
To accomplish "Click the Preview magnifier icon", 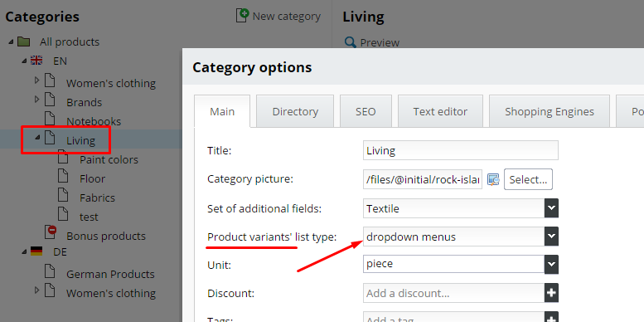I will 350,42.
